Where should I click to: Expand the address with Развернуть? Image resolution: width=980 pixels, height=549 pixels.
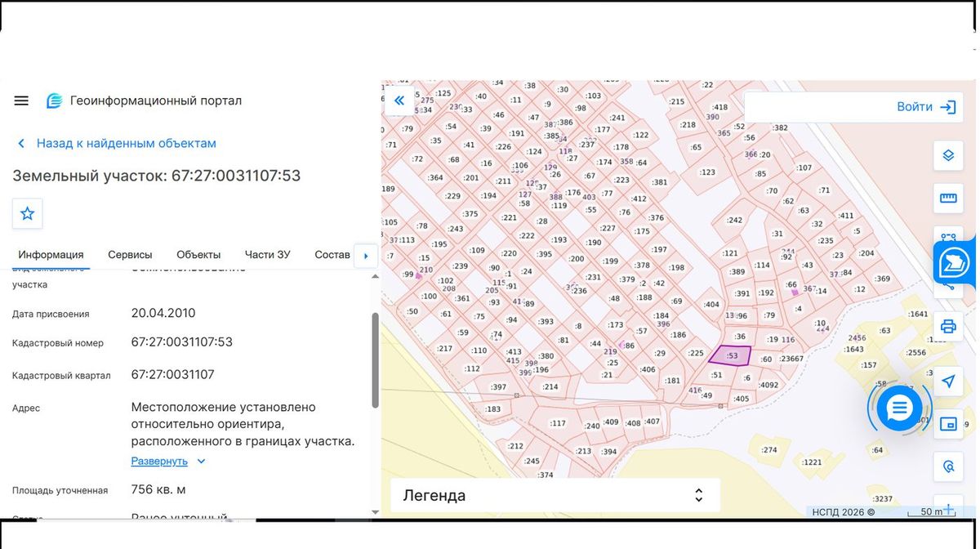click(x=169, y=461)
